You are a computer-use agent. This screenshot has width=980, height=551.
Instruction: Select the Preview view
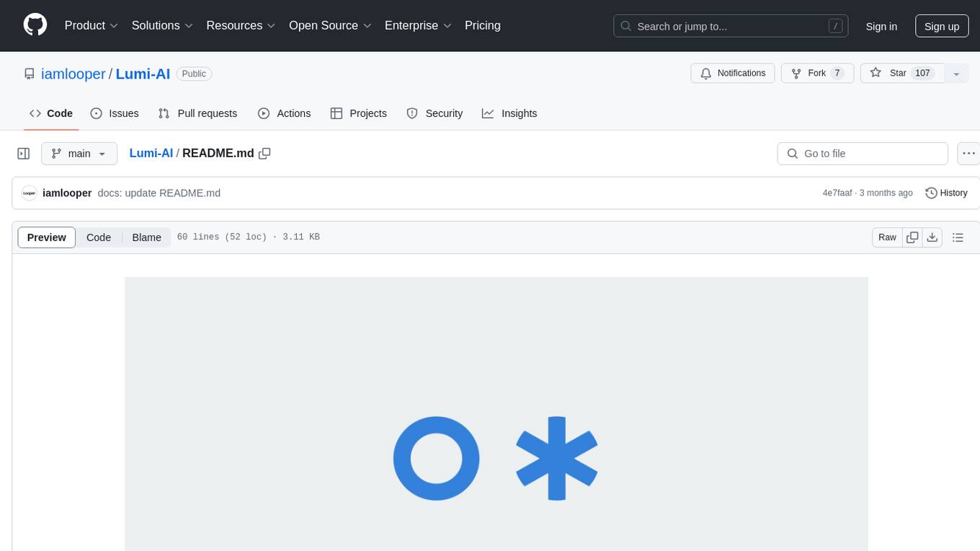(x=47, y=237)
